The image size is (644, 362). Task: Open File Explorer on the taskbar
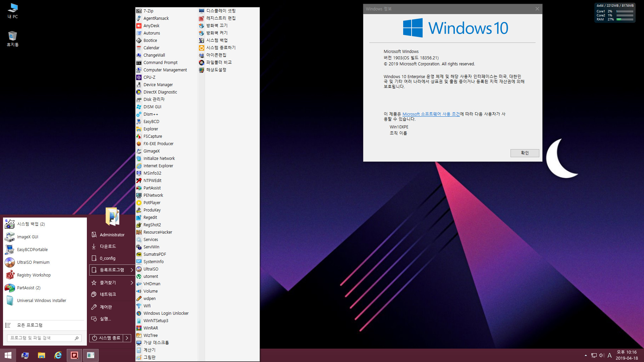click(42, 355)
